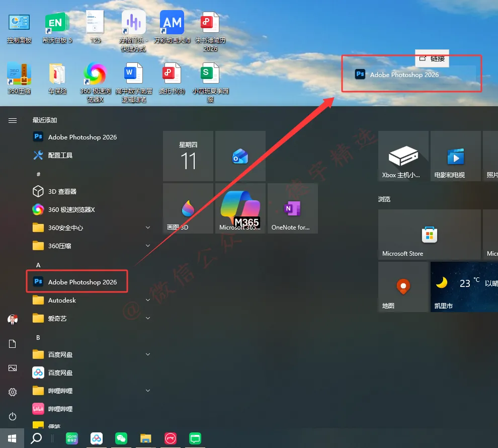Open Adobe Photoshop 2026 under 最近添加
This screenshot has height=448, width=498.
(91, 137)
